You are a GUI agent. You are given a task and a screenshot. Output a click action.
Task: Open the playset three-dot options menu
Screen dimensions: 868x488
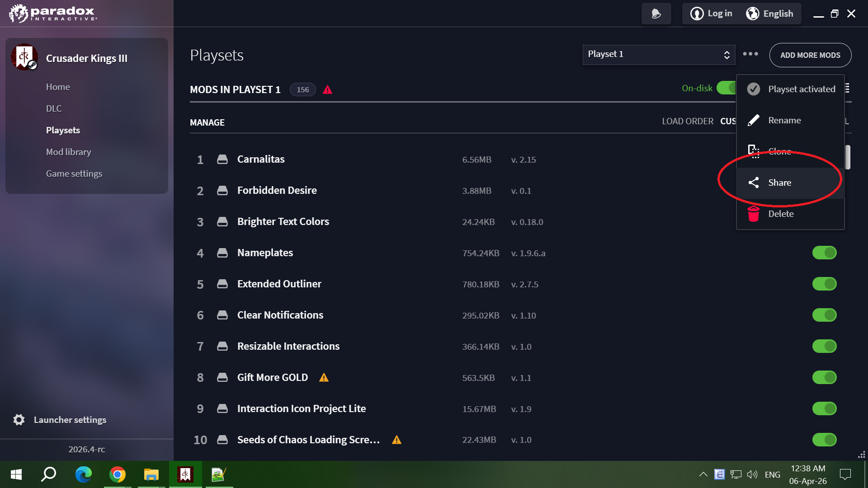pos(750,54)
